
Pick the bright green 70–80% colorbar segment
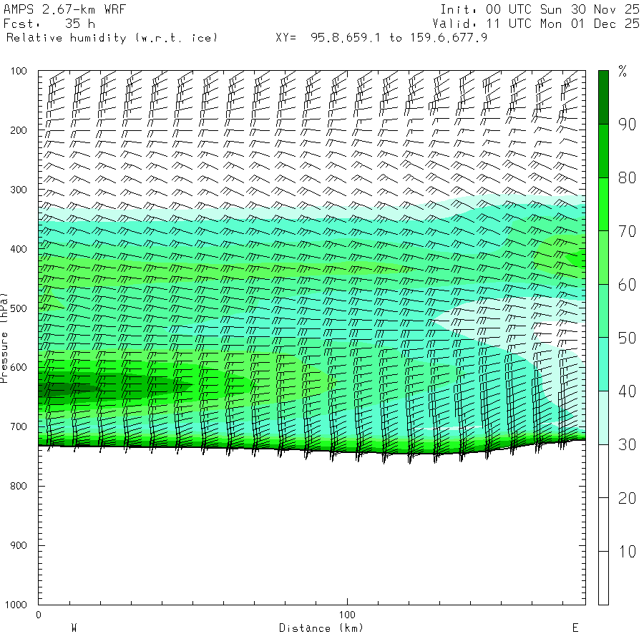[x=603, y=204]
